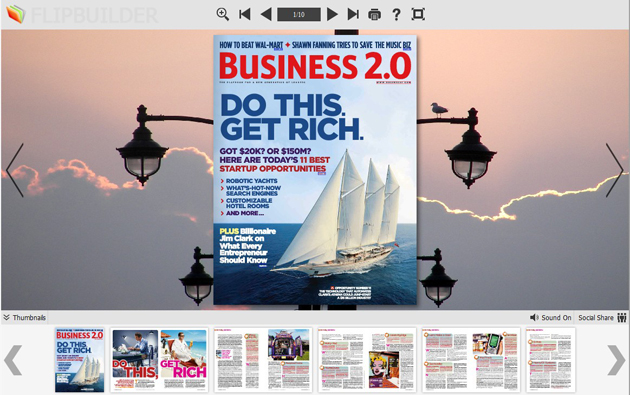Click the next page triangle icon
Viewport: 630px width, 395px height.
tap(332, 14)
